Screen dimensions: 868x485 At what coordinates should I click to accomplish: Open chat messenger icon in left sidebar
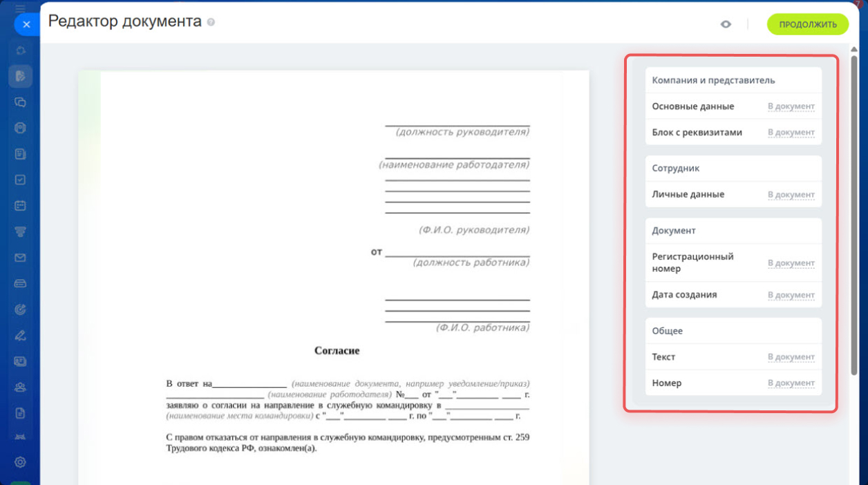[x=20, y=102]
